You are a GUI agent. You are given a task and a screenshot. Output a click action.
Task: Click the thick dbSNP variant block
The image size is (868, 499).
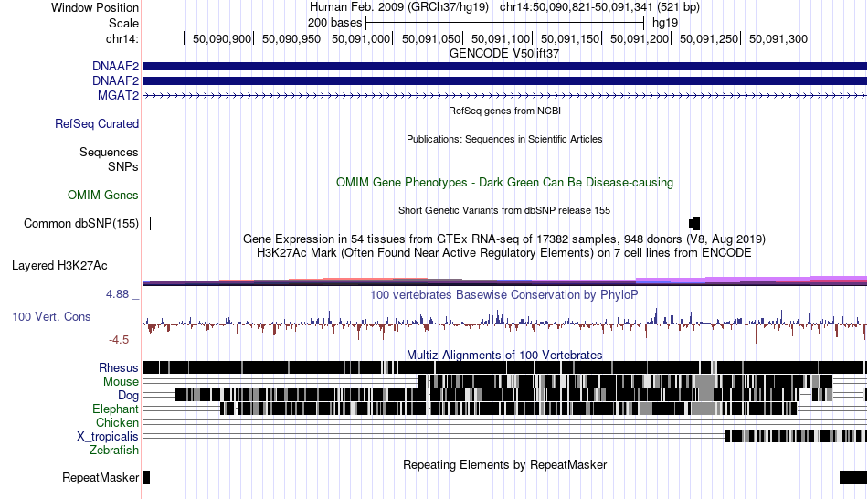point(694,223)
